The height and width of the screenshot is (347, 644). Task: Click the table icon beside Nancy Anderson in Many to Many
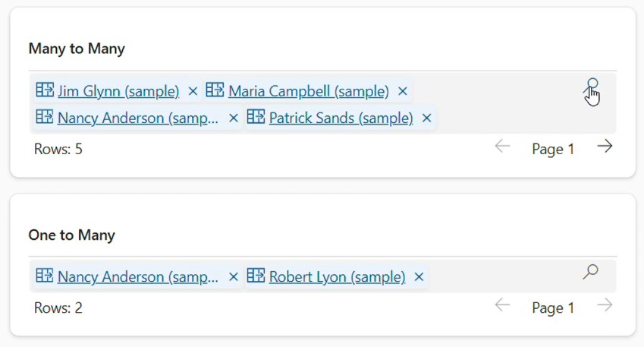(x=45, y=117)
